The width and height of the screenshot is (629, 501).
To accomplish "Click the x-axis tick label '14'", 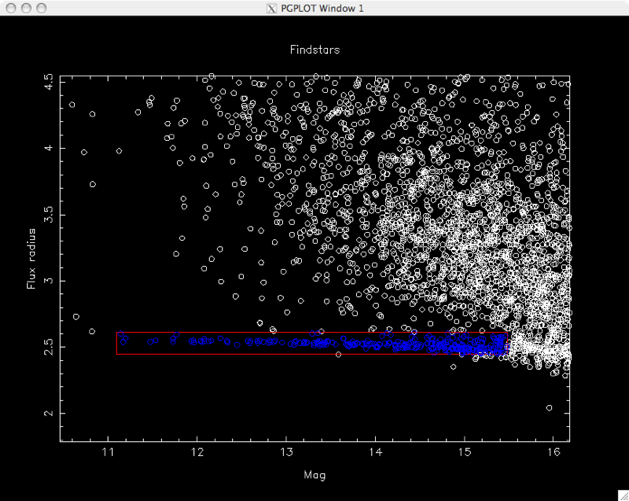I will tap(375, 452).
